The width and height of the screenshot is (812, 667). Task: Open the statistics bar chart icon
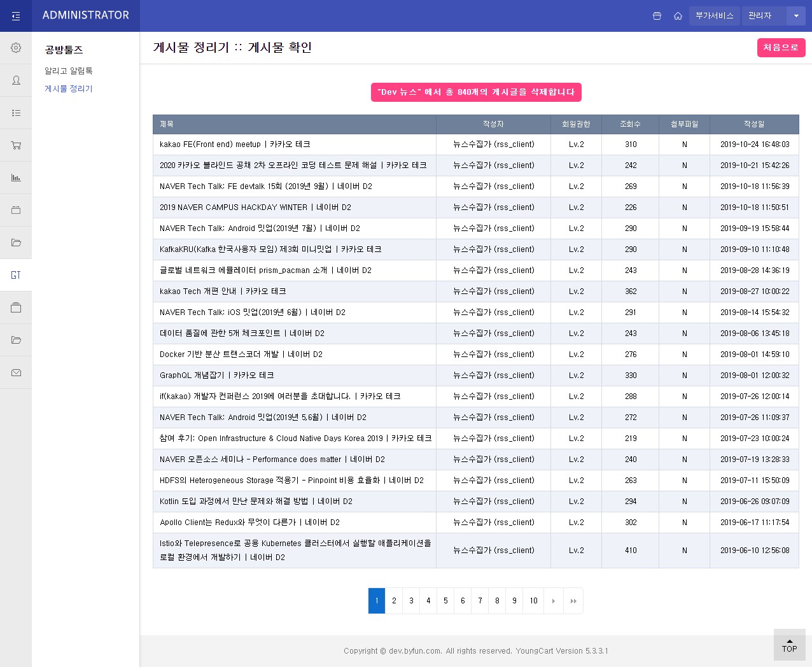pos(15,178)
